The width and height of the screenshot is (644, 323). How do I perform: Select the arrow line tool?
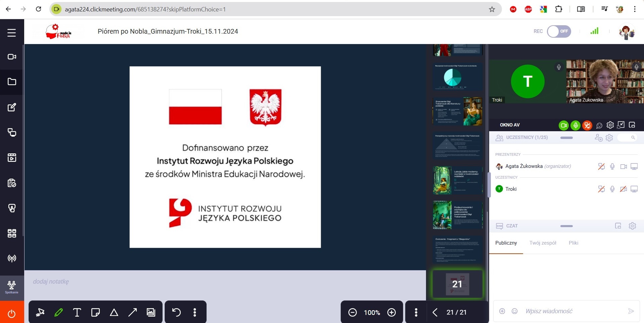pyautogui.click(x=132, y=313)
